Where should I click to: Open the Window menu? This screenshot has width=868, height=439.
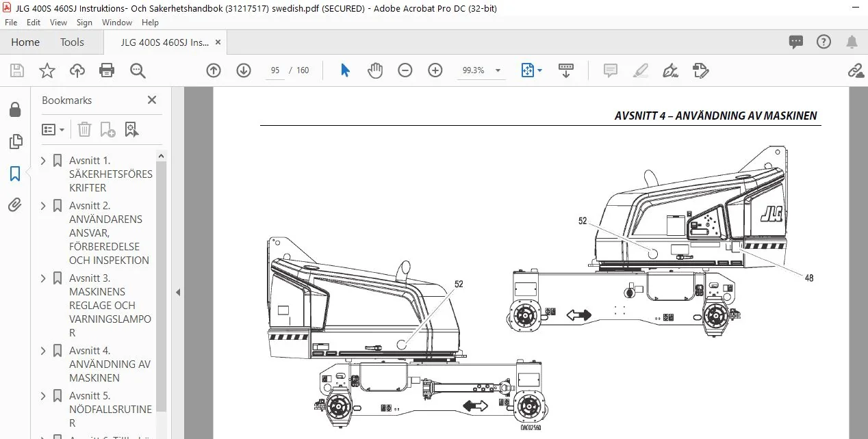117,23
